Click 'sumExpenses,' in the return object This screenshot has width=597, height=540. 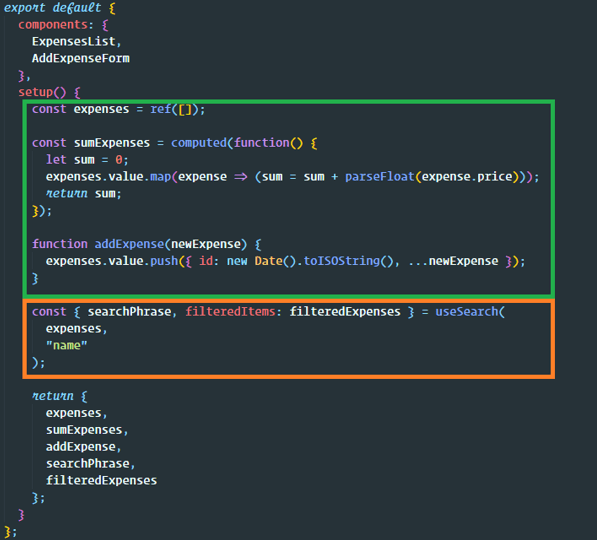(87, 430)
